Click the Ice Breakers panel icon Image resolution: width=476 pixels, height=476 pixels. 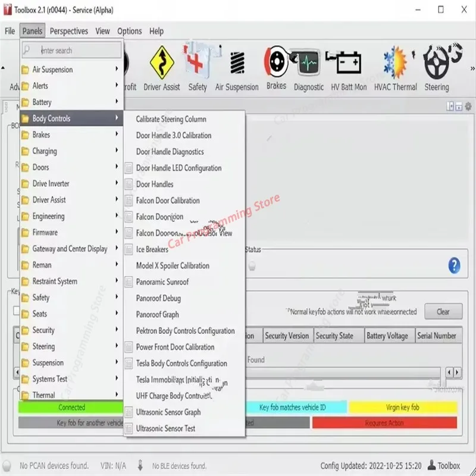pos(129,249)
